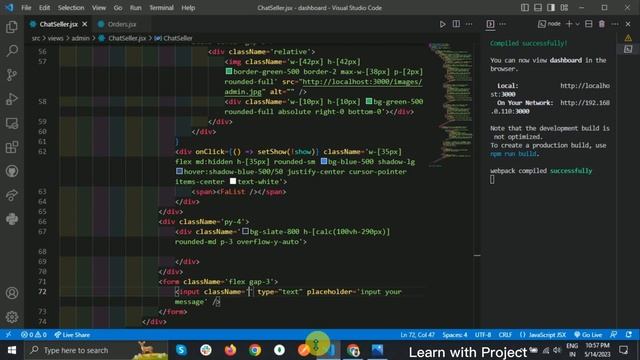Open the Selection menu

pos(71,8)
